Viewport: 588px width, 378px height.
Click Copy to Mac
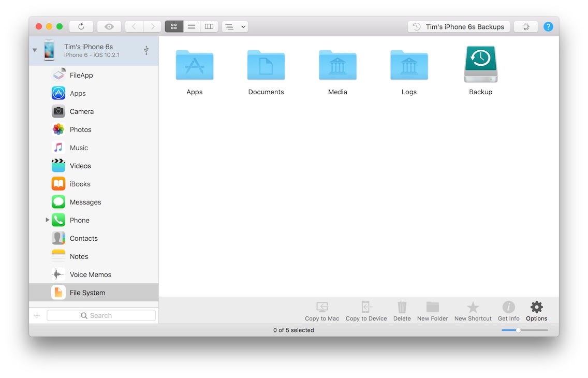tap(322, 311)
